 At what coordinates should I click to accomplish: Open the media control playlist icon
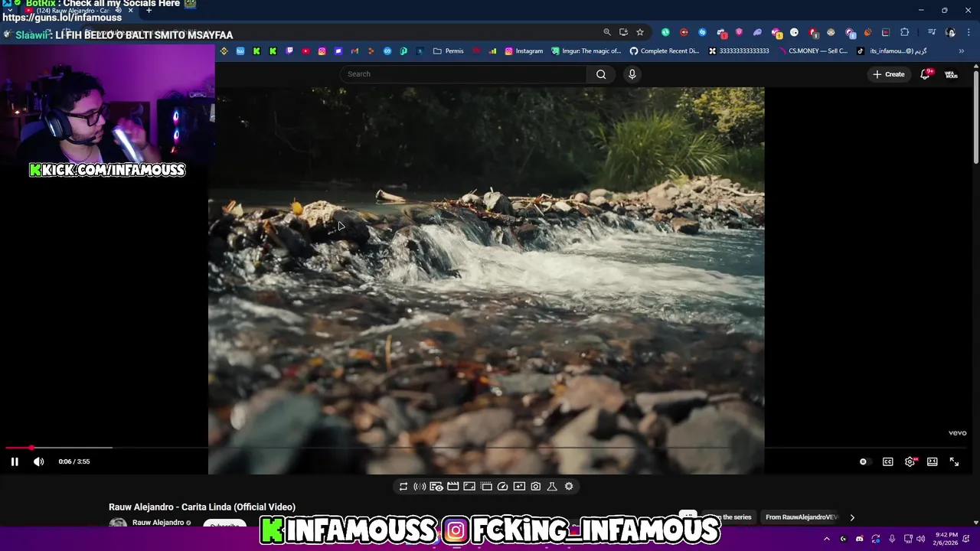(932, 32)
